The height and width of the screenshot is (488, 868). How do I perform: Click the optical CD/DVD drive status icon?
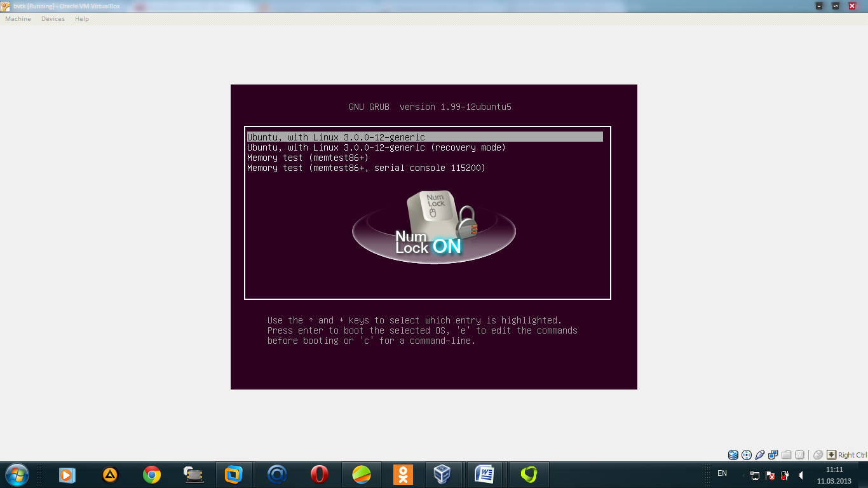pyautogui.click(x=747, y=455)
